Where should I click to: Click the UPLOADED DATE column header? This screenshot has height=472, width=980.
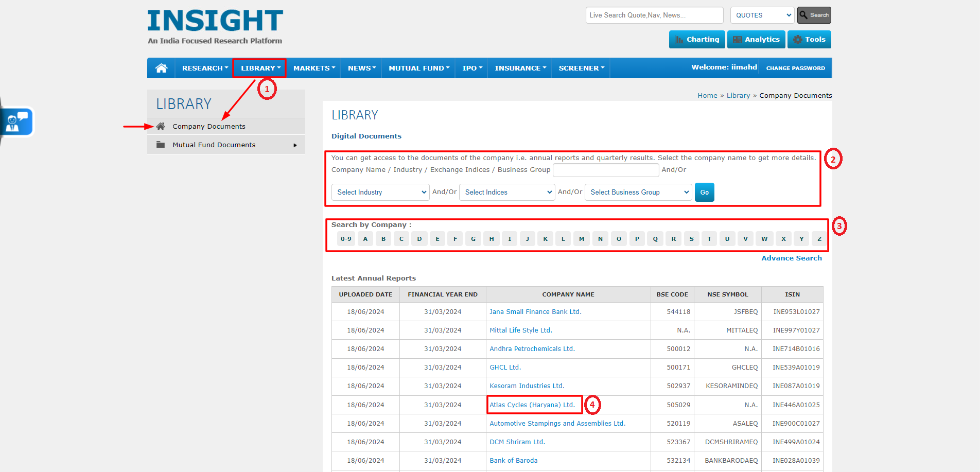coord(365,294)
